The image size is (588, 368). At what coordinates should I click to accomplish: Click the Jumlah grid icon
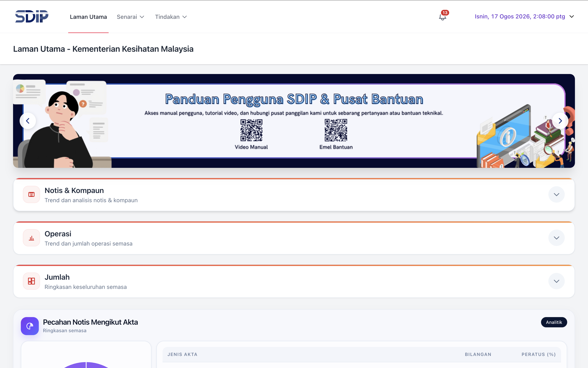31,281
